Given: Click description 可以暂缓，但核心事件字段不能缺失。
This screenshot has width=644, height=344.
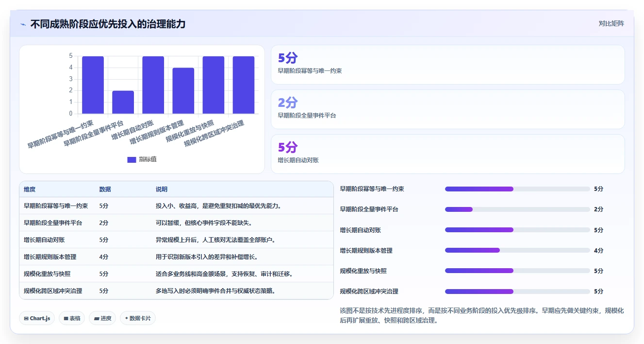Looking at the screenshot, I should [x=204, y=223].
